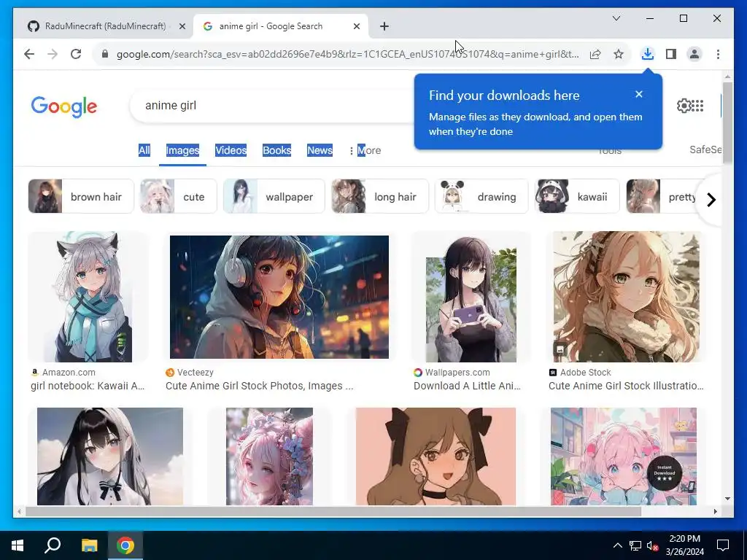747x560 pixels.
Task: Open the Windows notification center
Action: (723, 545)
